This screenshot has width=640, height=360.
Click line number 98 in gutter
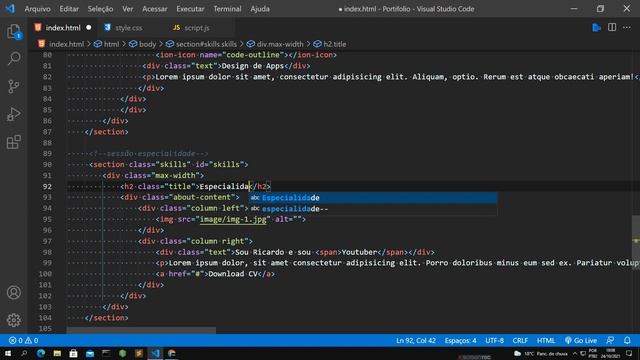pos(47,252)
